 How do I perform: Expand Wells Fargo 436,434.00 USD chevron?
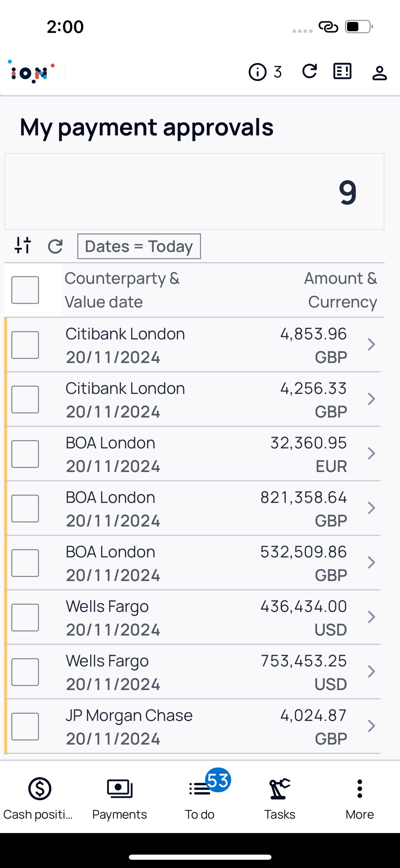(371, 617)
